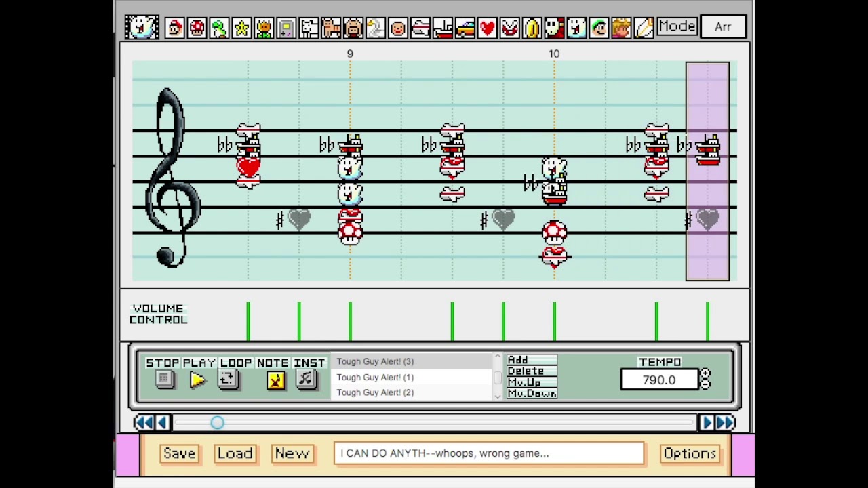Select the Piranha Plant instrument icon
Image resolution: width=868 pixels, height=488 pixels.
coord(510,28)
